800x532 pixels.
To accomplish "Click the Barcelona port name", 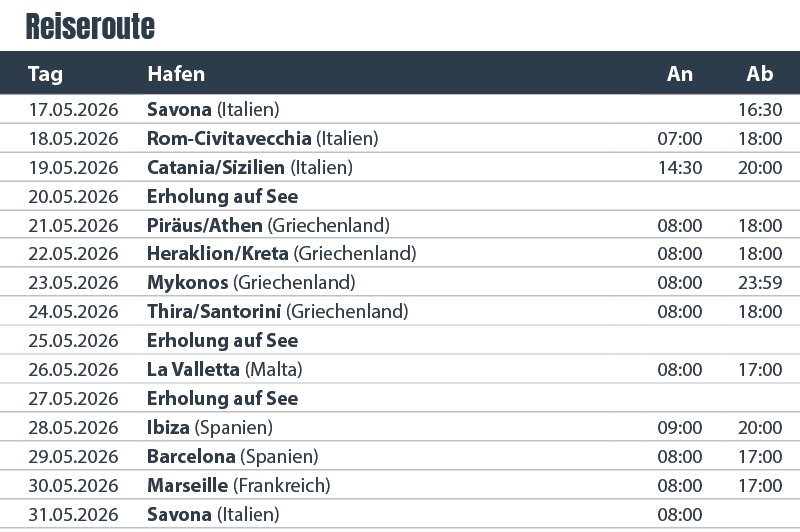I will 191,457.
